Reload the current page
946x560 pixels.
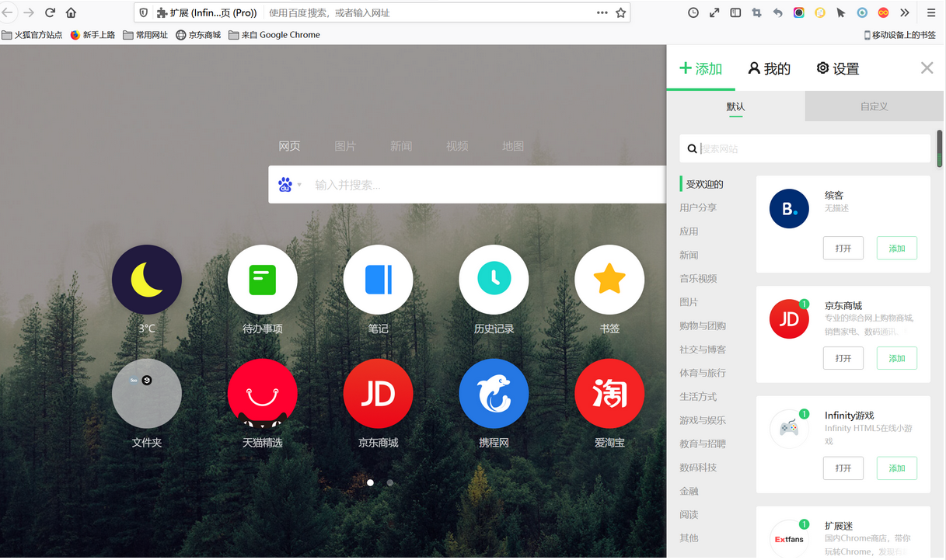pyautogui.click(x=51, y=12)
